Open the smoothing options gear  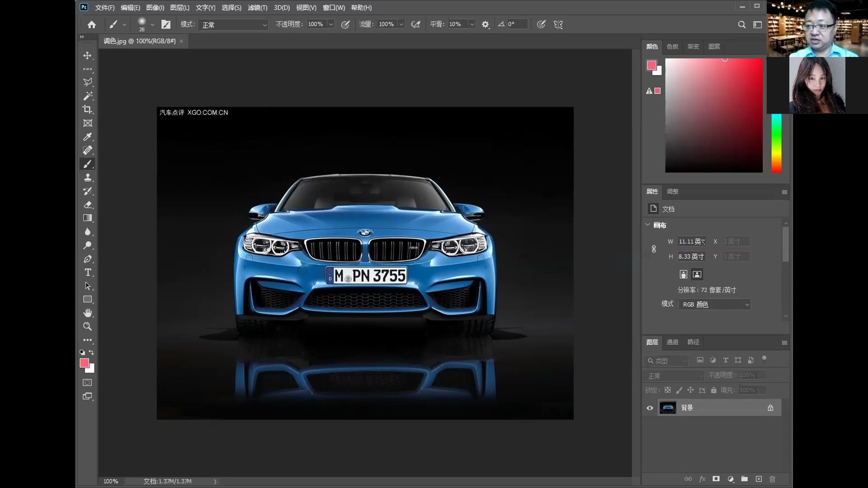[486, 24]
